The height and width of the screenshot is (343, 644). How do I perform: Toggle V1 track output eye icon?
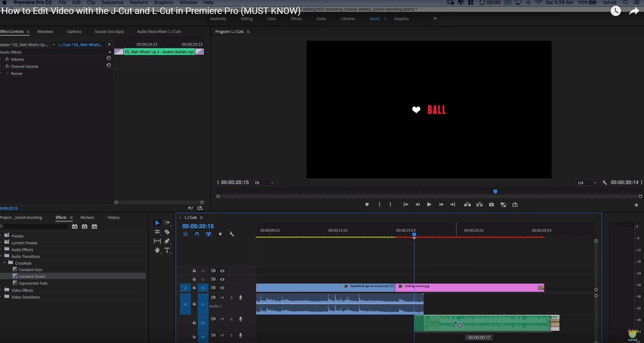coord(222,288)
